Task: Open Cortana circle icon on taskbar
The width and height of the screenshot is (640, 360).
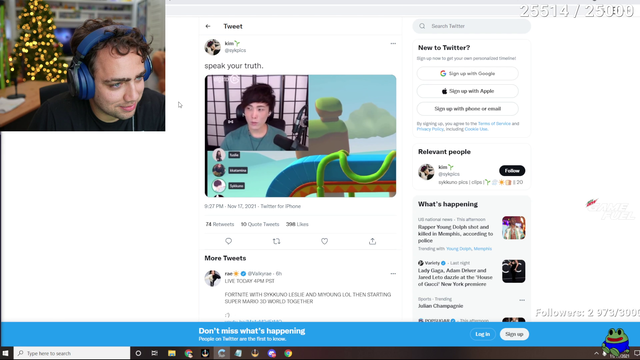Action: [138, 353]
